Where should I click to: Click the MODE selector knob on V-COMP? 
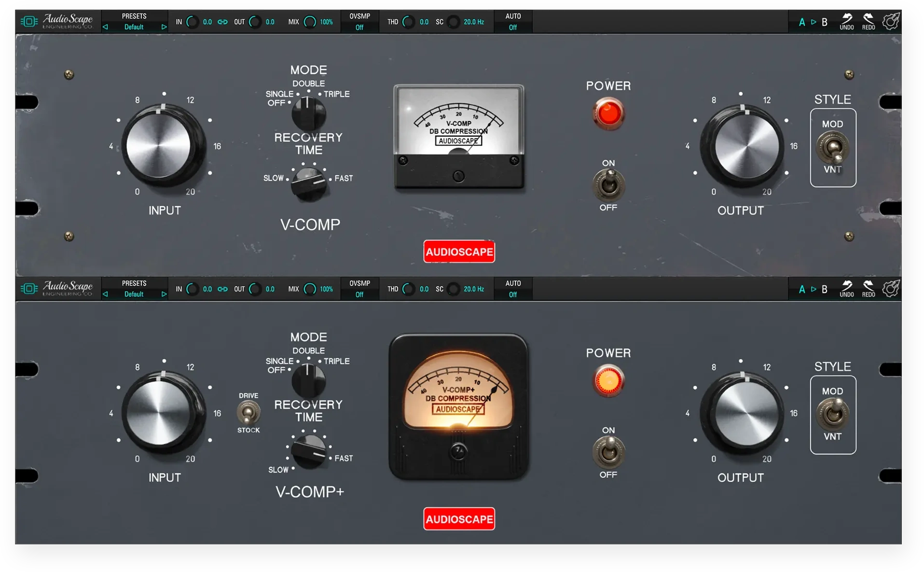coord(309,113)
